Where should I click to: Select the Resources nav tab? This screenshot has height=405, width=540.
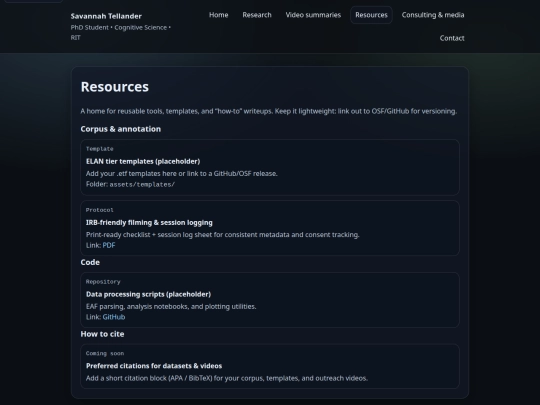[371, 15]
